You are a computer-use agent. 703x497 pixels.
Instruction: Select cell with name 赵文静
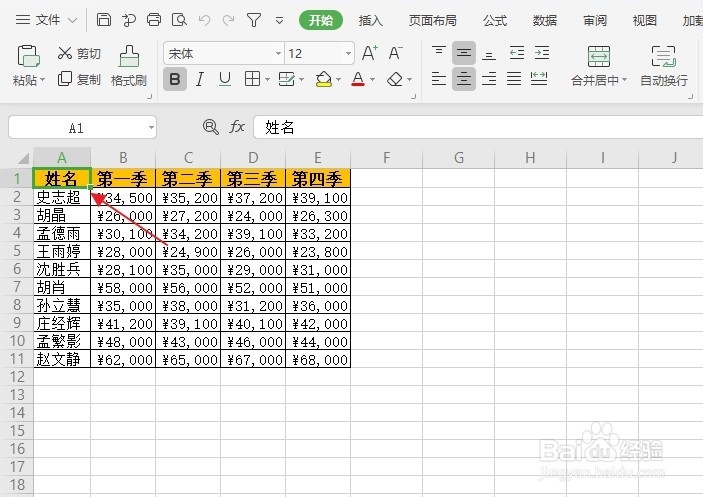click(62, 359)
